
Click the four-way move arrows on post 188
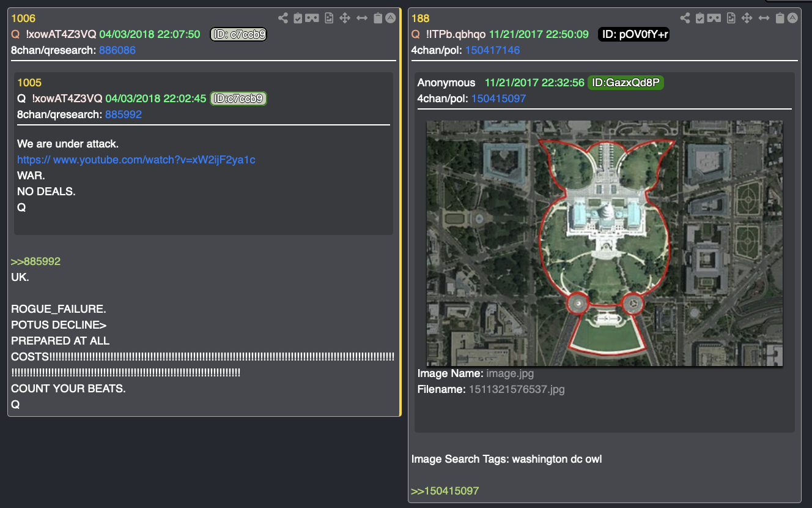click(x=747, y=18)
